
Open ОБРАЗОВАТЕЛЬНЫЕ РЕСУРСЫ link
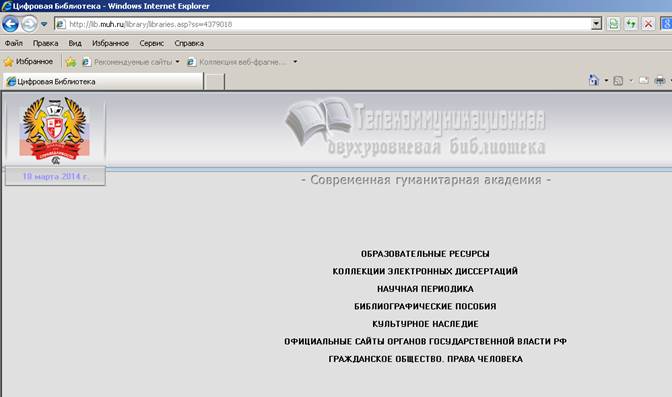(425, 254)
